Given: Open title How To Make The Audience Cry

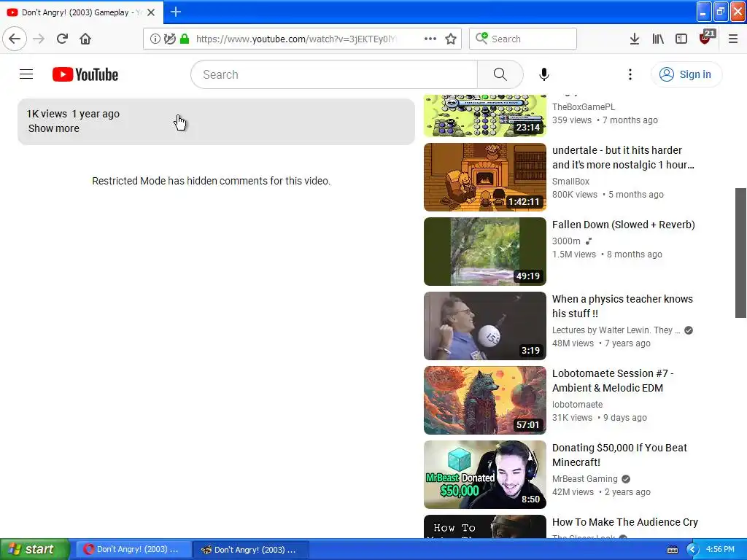Looking at the screenshot, I should pos(625,522).
